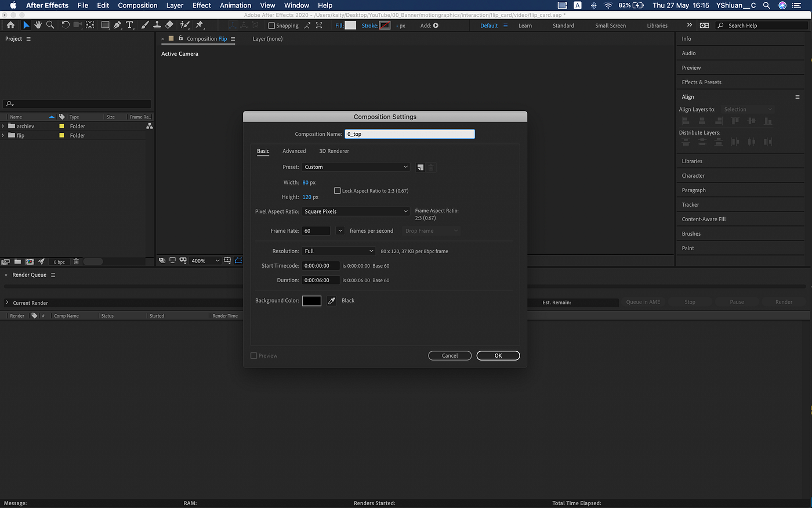Switch to the Advanced tab

pyautogui.click(x=294, y=151)
